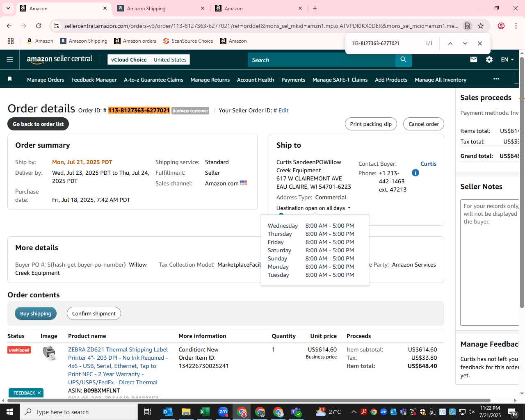
Task: Bookmark this page with the star icon
Action: (x=481, y=26)
